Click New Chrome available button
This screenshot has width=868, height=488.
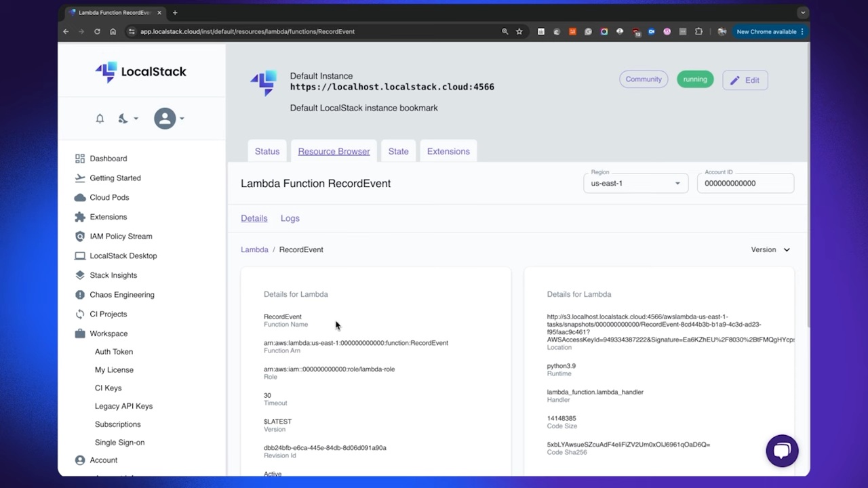coord(770,31)
